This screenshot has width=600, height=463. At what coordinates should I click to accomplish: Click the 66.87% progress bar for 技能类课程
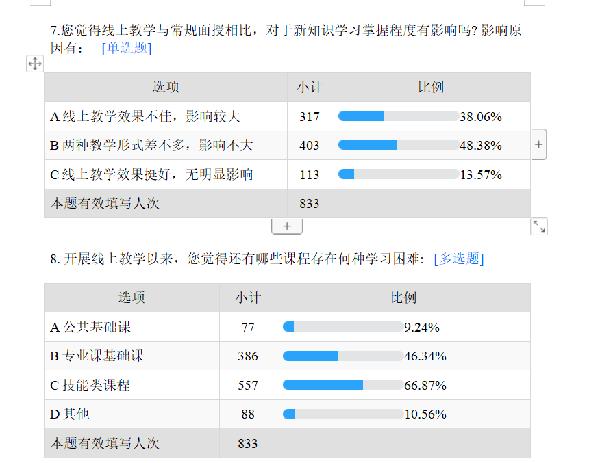pyautogui.click(x=342, y=384)
